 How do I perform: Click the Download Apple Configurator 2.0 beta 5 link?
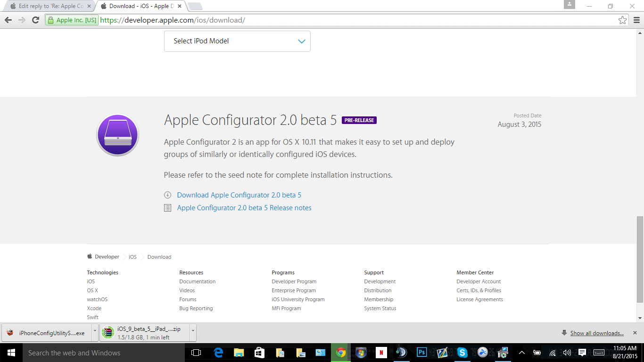239,195
